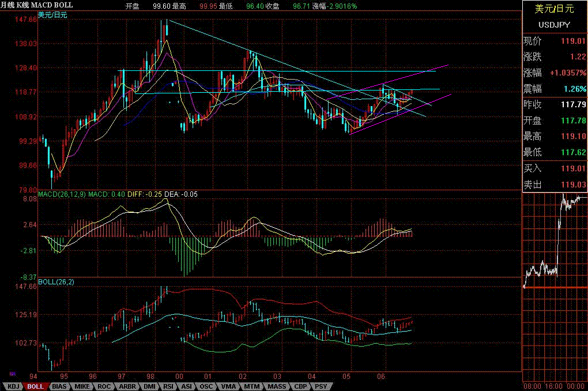588x391 pixels.
Task: Switch to the ROC indicator
Action: pos(103,386)
